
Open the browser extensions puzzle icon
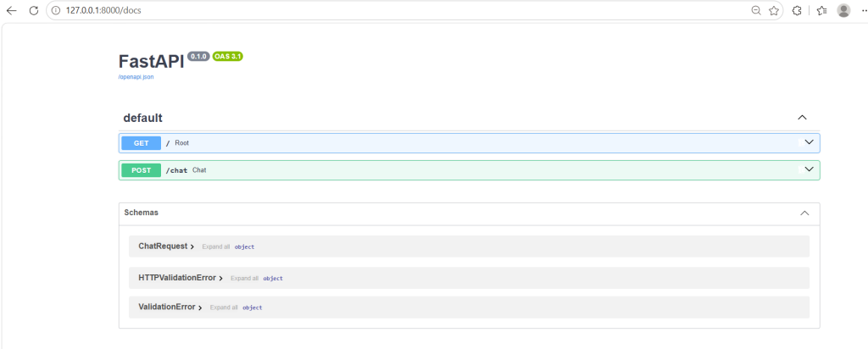pos(797,10)
